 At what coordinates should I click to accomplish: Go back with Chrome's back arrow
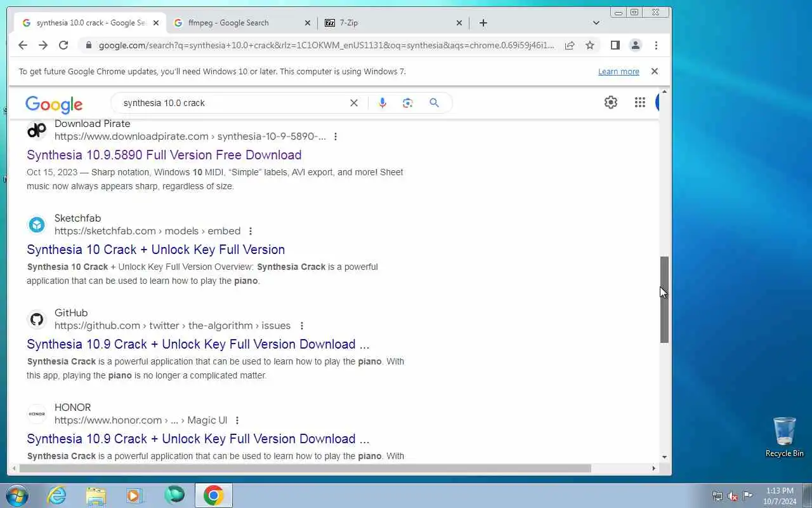pos(23,45)
